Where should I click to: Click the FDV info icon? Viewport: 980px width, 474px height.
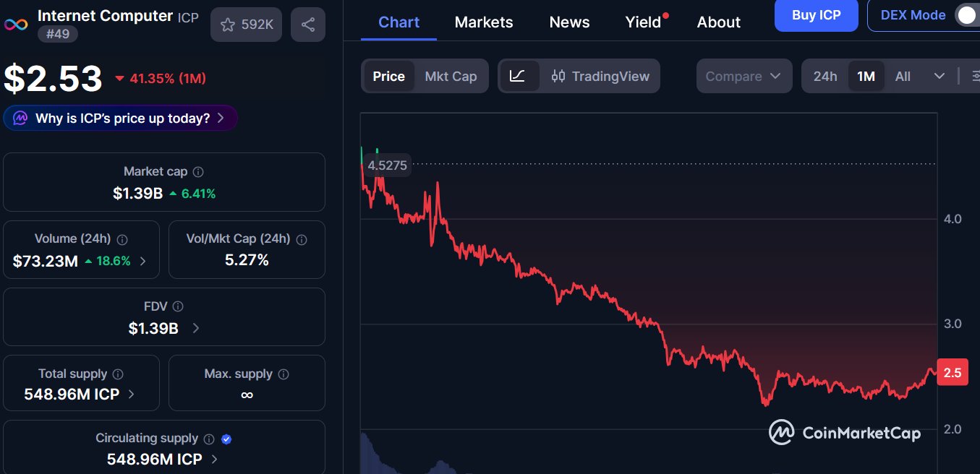(178, 306)
